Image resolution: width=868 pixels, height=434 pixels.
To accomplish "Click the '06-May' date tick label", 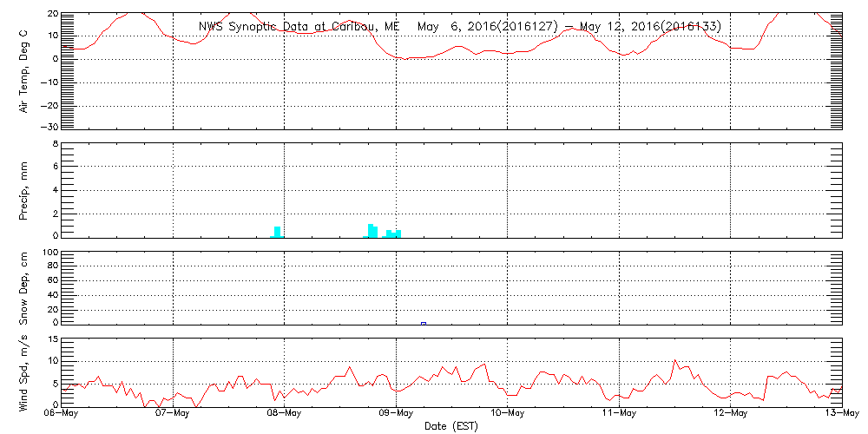I will [x=62, y=415].
